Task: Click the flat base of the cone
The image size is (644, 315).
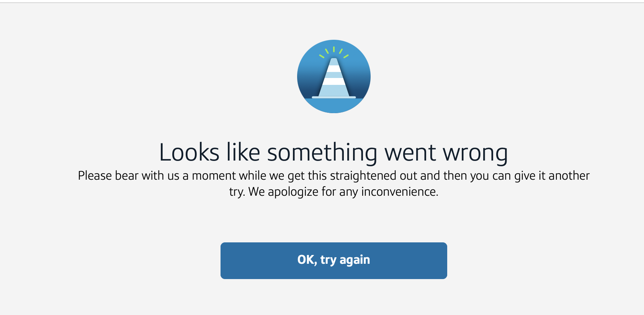Action: pos(334,97)
